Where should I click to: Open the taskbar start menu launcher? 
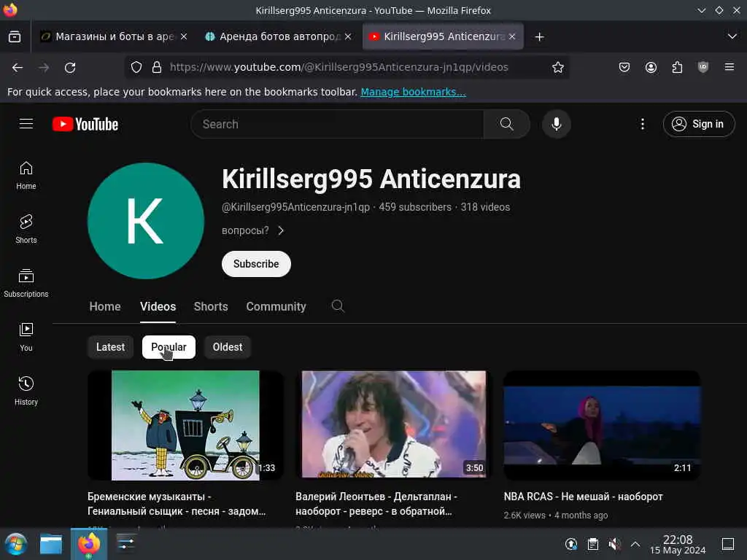[x=16, y=544]
